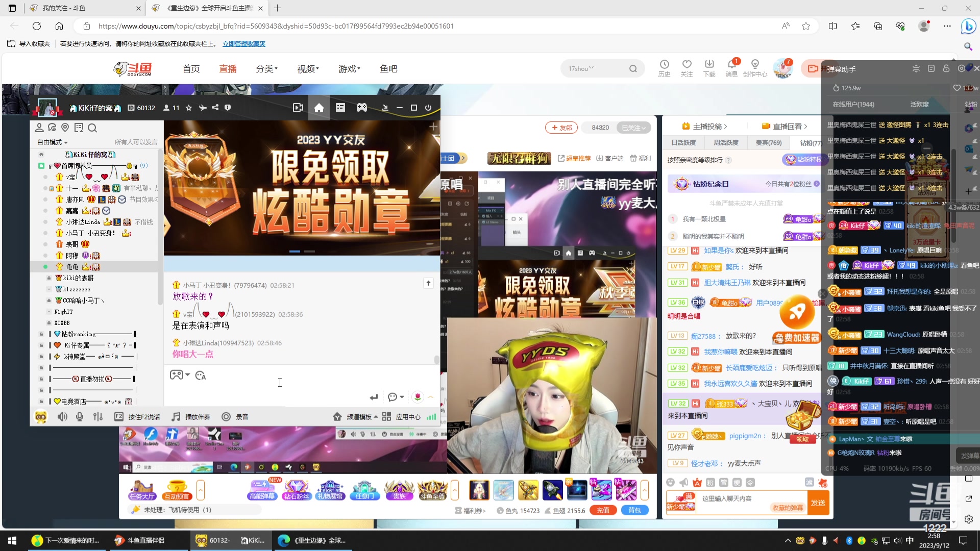980x551 pixels.
Task: Open the manage favorites link
Action: (244, 44)
